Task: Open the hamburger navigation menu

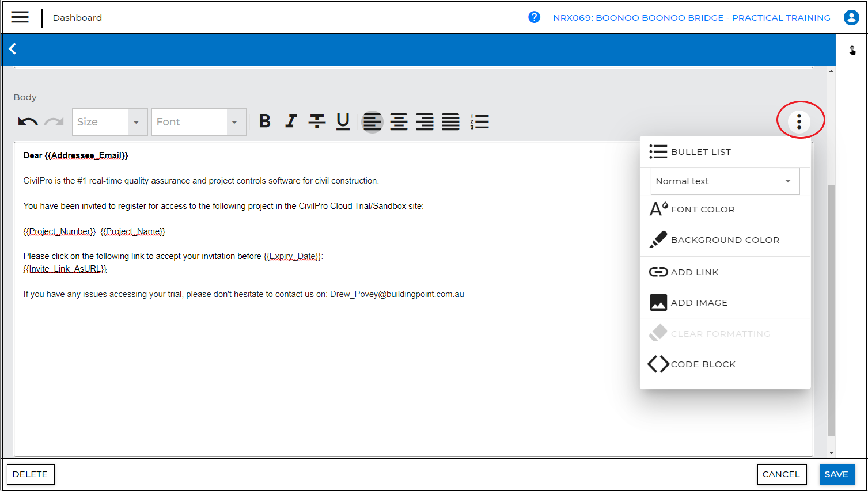Action: click(x=20, y=17)
